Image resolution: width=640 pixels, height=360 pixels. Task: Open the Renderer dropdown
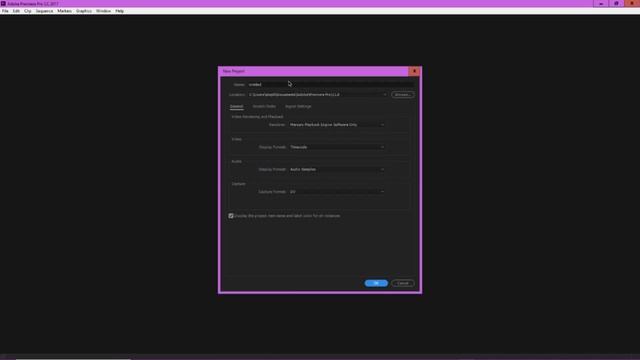point(337,124)
